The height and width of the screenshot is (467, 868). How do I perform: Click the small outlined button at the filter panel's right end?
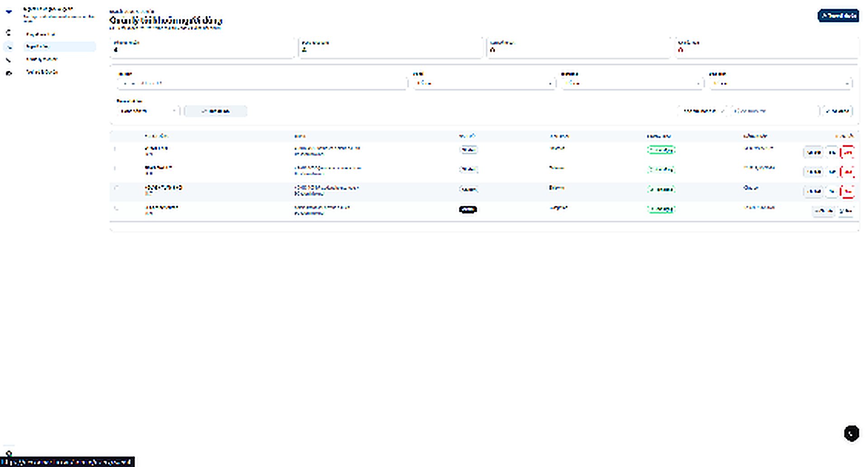[x=837, y=111]
